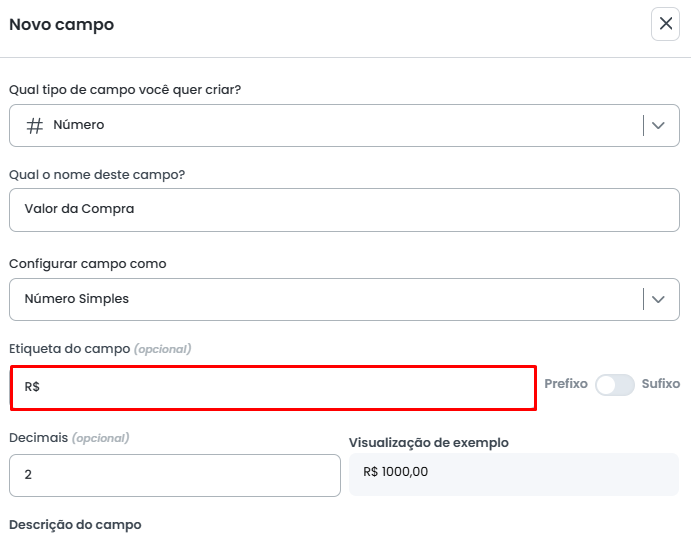The image size is (691, 537).
Task: Close the Novo campo dialog
Action: 665,24
